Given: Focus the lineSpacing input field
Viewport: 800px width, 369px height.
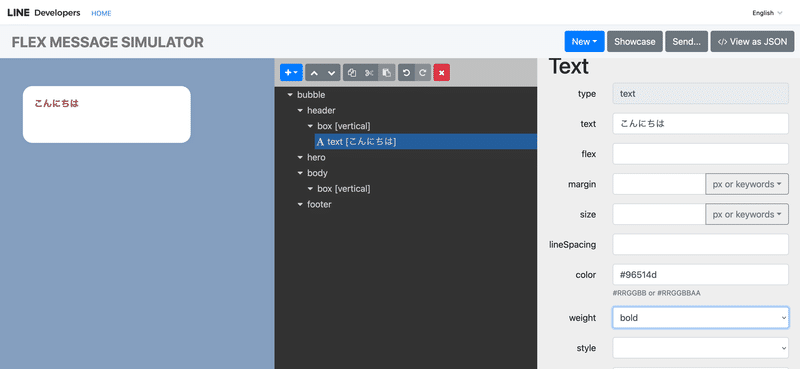Looking at the screenshot, I should tap(701, 244).
